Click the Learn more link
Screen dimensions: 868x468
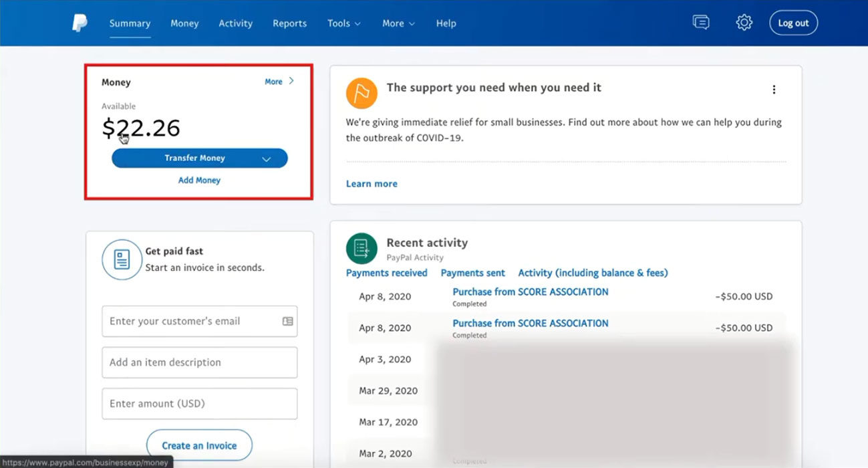point(372,184)
